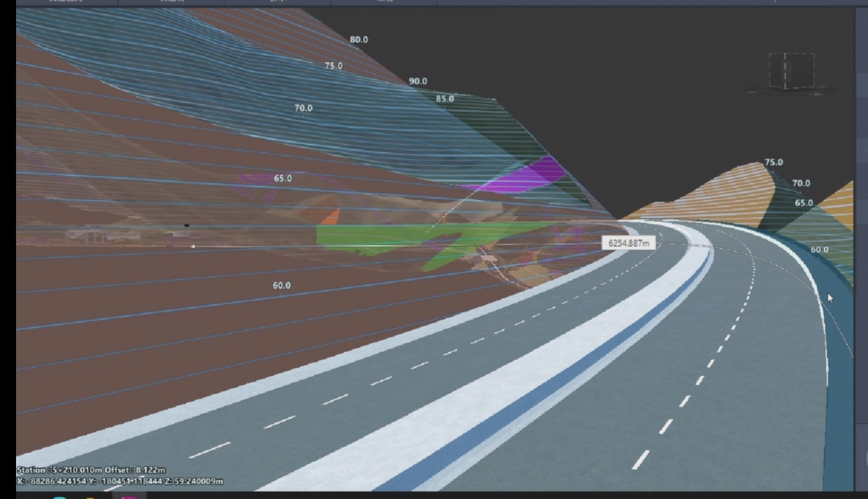
Task: Click the pink application icon in taskbar
Action: pyautogui.click(x=128, y=496)
